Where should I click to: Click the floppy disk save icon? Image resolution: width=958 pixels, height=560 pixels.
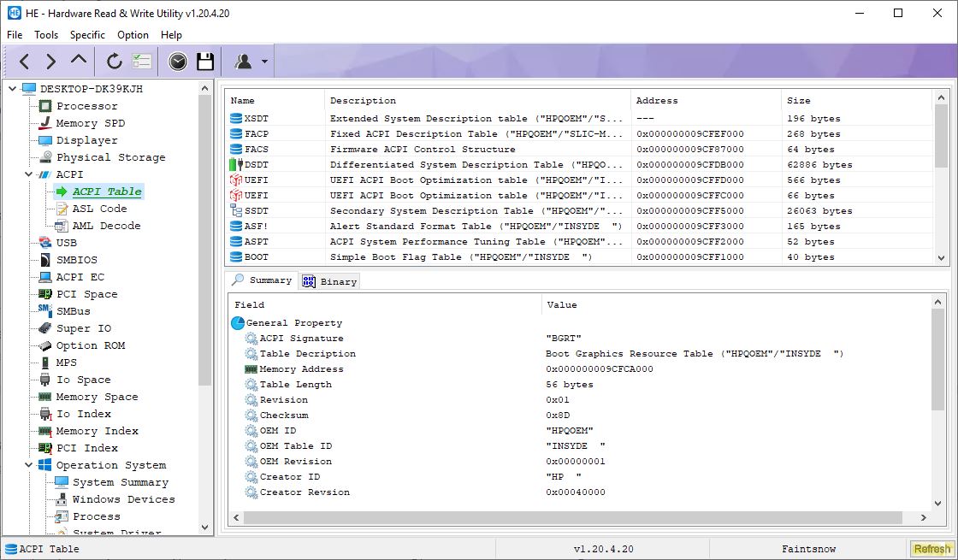coord(205,62)
